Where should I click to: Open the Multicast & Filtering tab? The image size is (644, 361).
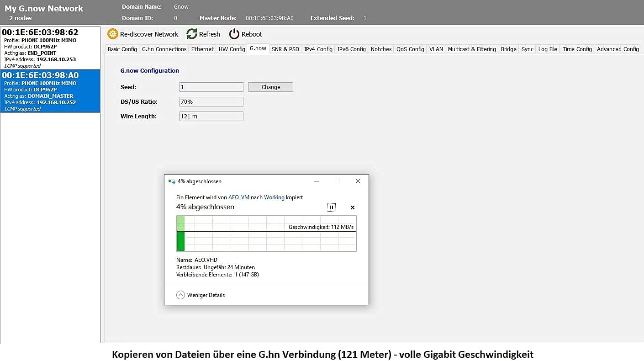(x=471, y=49)
